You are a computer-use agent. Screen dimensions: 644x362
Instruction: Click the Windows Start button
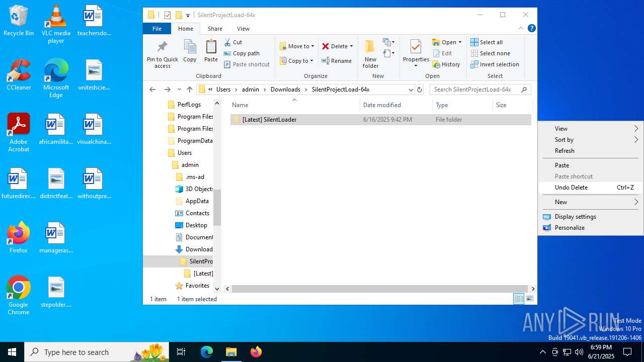click(x=12, y=352)
